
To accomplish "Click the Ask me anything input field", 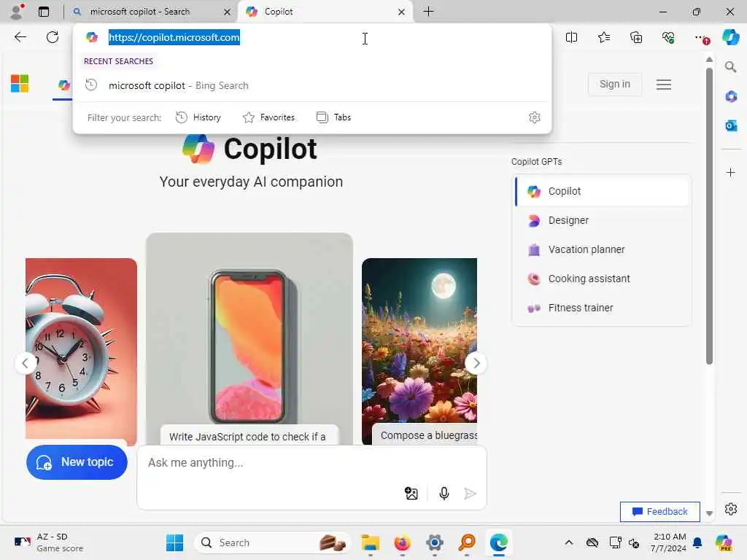I will 312,463.
